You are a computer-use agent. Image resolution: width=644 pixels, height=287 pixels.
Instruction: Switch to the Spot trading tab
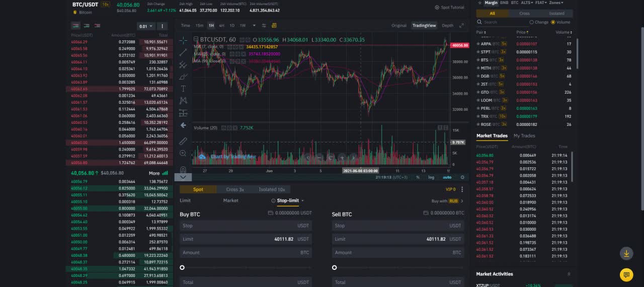click(x=198, y=189)
